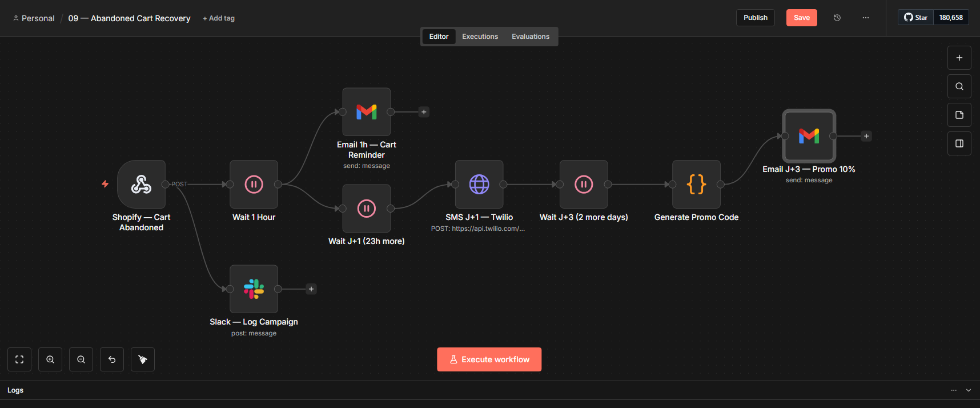Image resolution: width=980 pixels, height=408 pixels.
Task: Add a node after Email 1h Cart Reminder
Action: coord(424,112)
